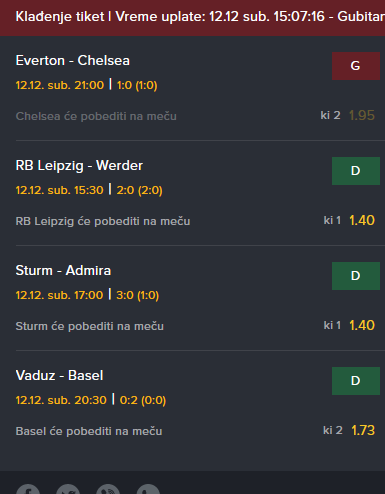Click the fourth round share icon
Viewport: 385px width, 494px height.
click(148, 490)
